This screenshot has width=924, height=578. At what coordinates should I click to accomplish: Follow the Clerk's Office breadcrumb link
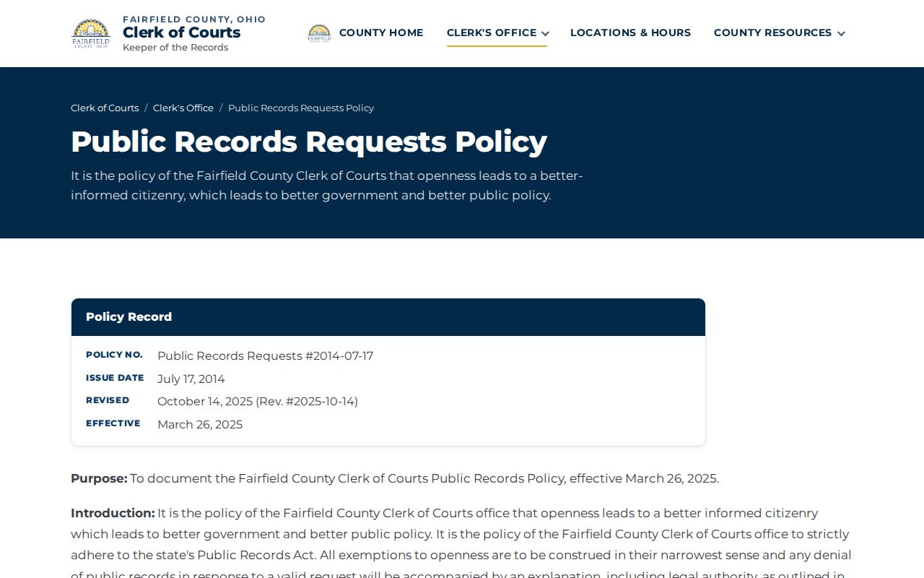(x=183, y=108)
